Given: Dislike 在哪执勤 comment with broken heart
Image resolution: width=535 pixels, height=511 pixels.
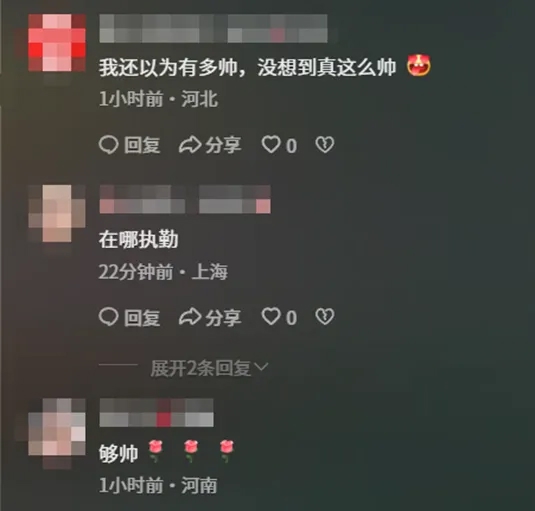Looking at the screenshot, I should [x=324, y=317].
